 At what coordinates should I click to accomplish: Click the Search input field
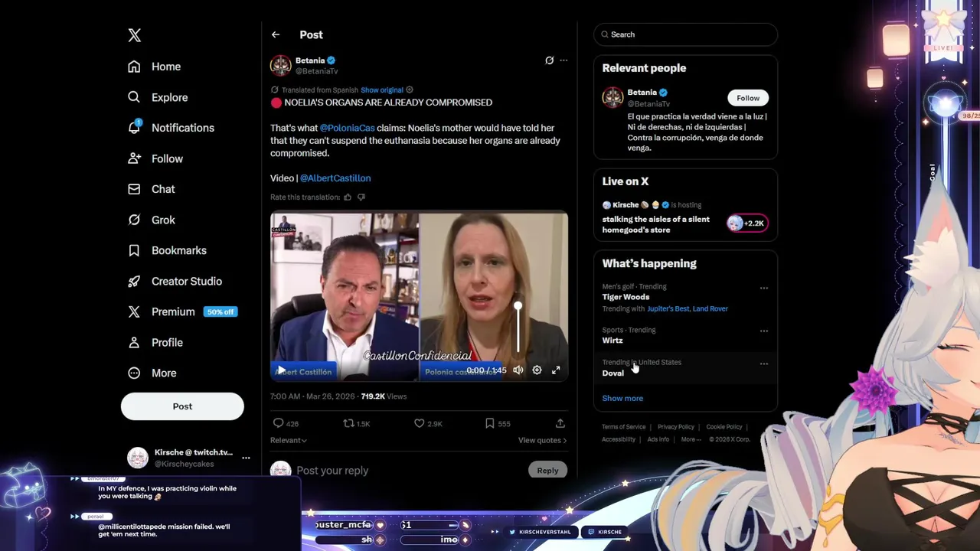click(x=685, y=34)
